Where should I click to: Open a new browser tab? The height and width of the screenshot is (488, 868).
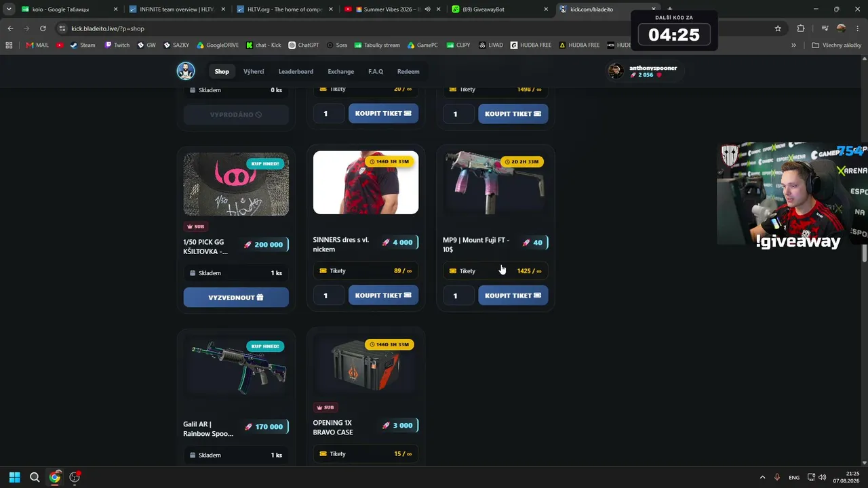click(x=670, y=9)
